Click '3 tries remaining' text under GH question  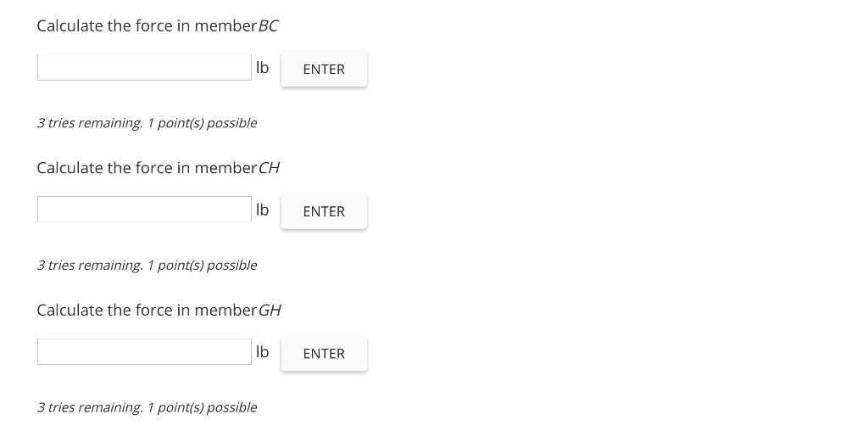click(90, 407)
